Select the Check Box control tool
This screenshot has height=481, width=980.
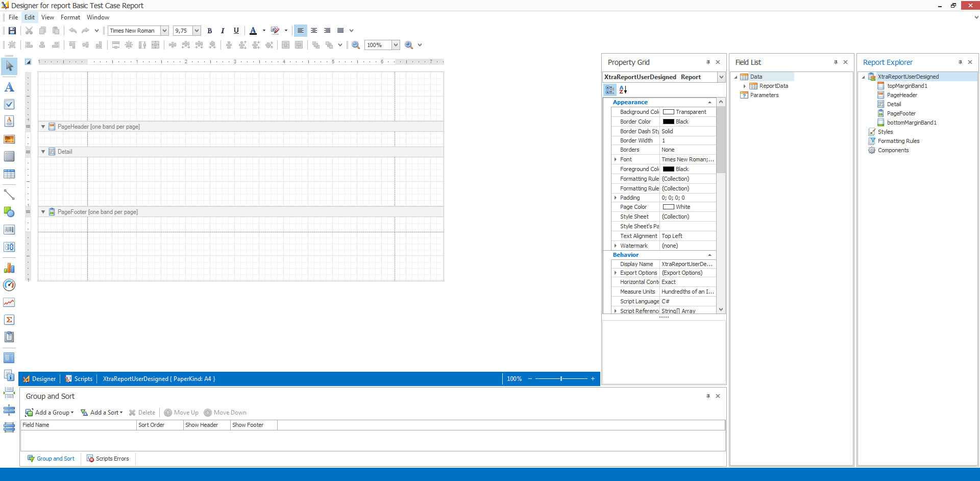[x=9, y=104]
